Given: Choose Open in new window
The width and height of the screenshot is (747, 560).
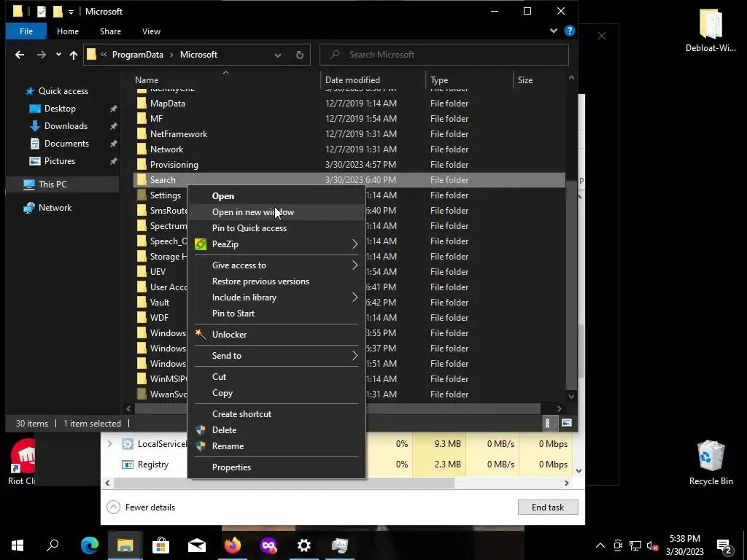Looking at the screenshot, I should (276, 212).
